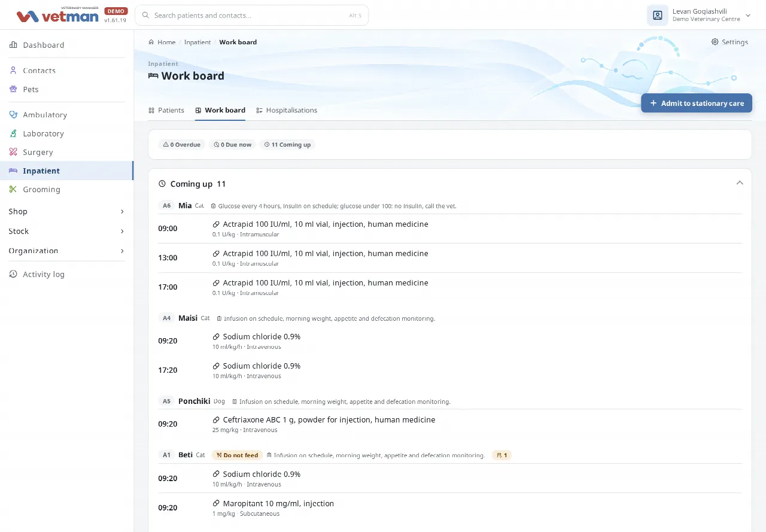
Task: Select the Work board tab
Action: [220, 110]
